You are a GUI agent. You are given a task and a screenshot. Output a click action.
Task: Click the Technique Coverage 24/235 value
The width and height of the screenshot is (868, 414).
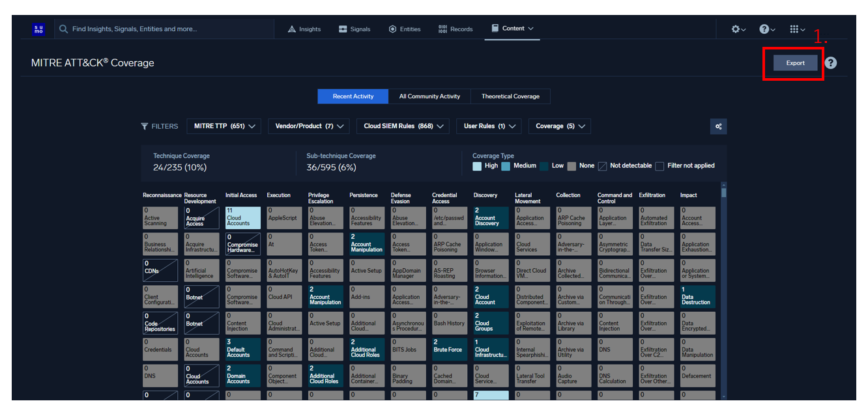(179, 168)
